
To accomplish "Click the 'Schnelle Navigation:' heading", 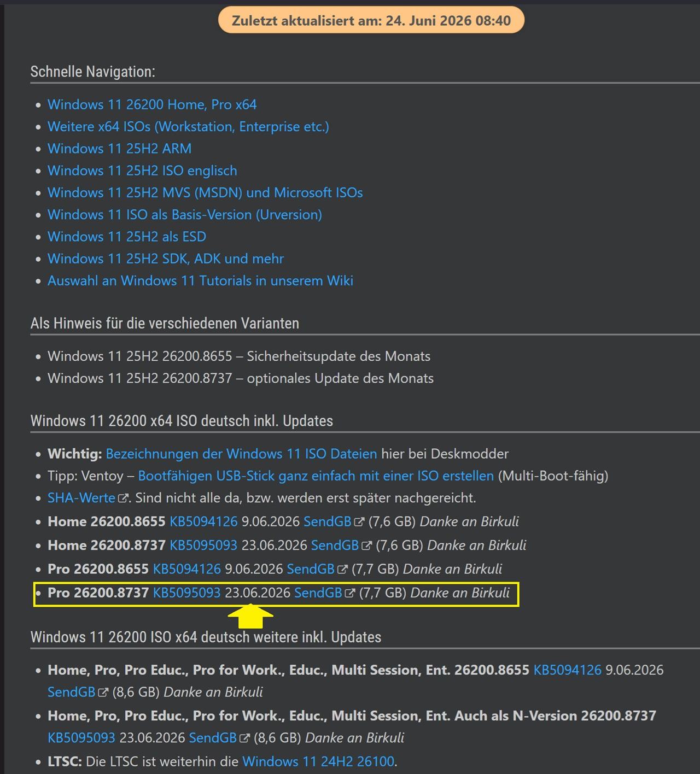I will coord(93,72).
